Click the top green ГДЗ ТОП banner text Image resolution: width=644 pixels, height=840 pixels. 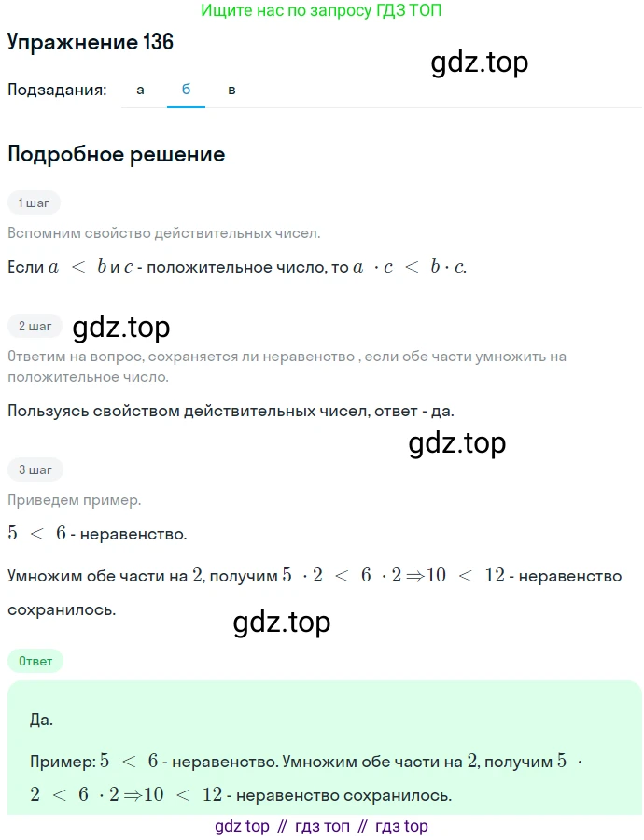321,10
